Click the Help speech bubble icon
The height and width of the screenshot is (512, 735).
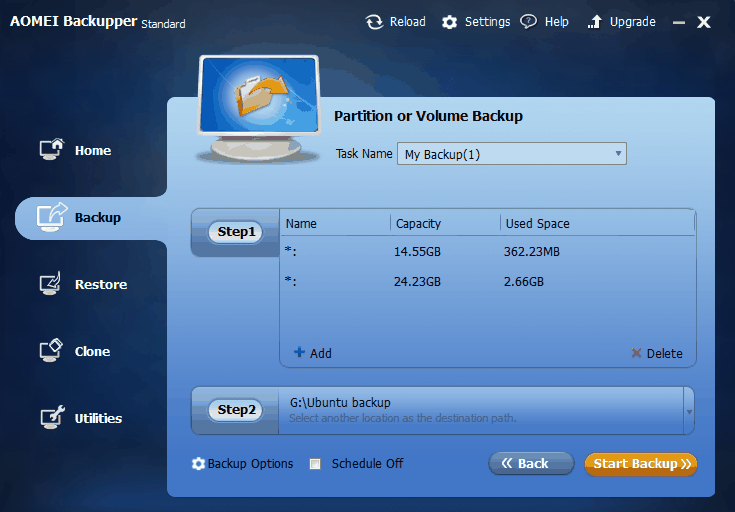tap(528, 22)
